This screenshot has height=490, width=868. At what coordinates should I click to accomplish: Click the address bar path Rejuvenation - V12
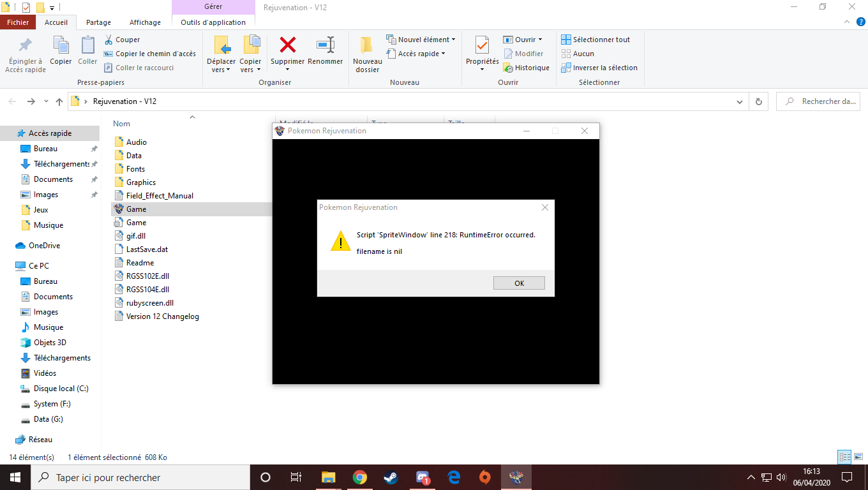point(124,101)
